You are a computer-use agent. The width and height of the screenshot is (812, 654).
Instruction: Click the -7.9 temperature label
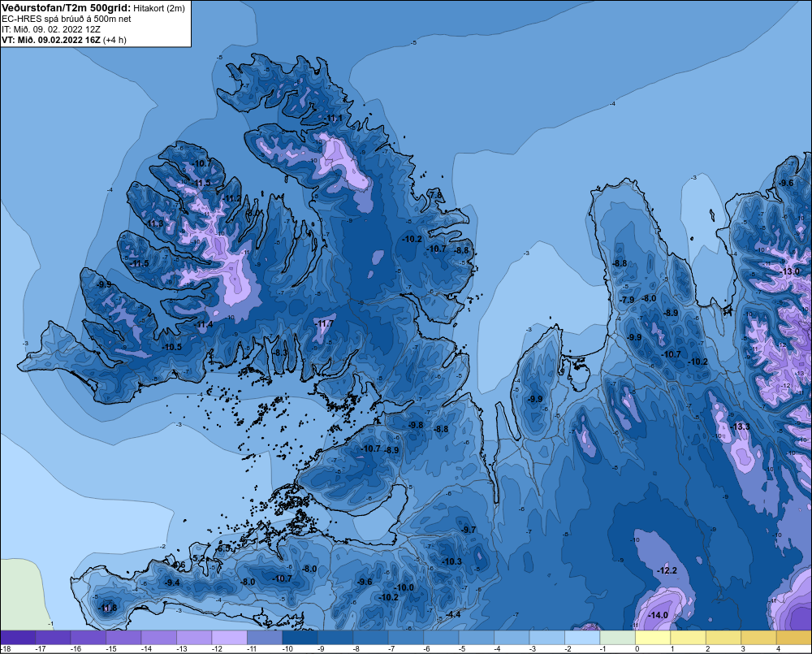click(x=627, y=300)
